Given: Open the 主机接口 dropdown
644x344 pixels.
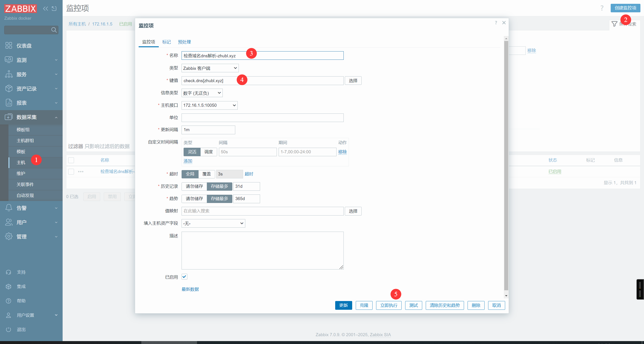Looking at the screenshot, I should point(210,105).
